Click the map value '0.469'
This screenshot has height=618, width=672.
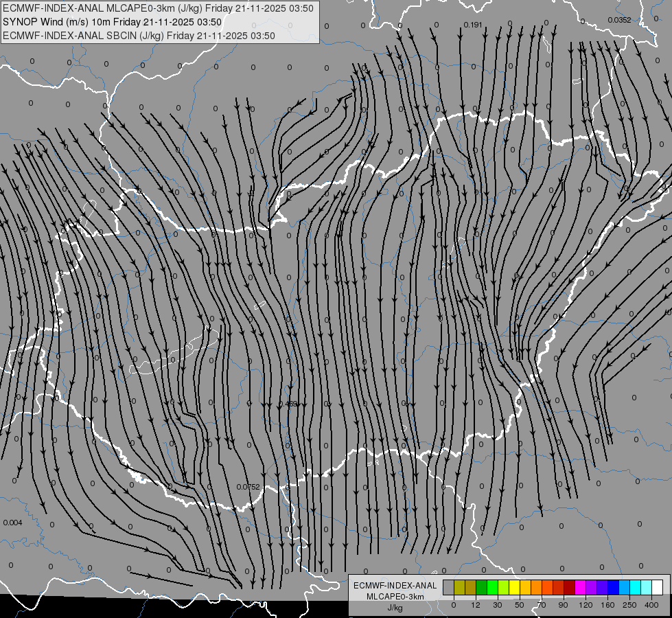pos(288,404)
